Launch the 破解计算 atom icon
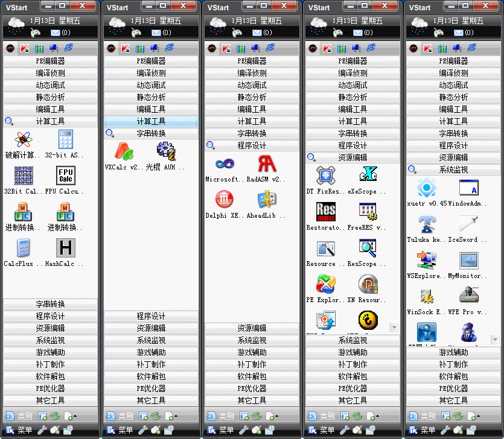This screenshot has width=504, height=439. click(24, 139)
